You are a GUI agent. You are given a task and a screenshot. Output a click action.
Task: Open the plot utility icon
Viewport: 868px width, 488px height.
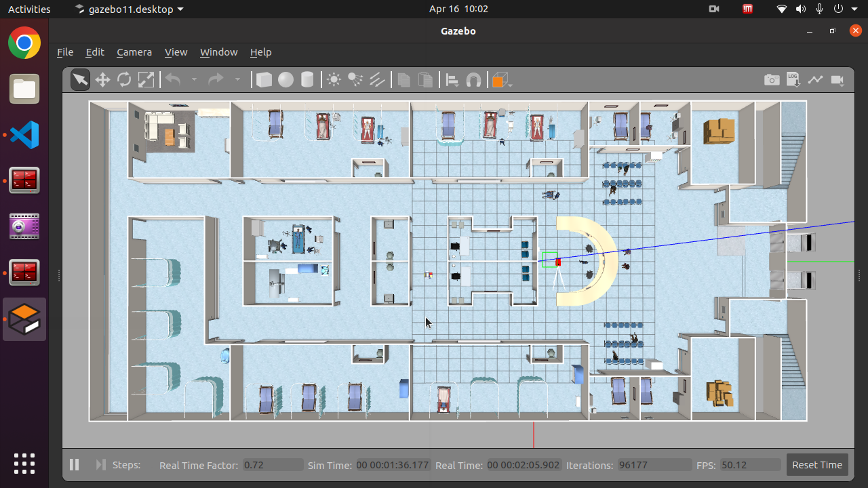(815, 80)
